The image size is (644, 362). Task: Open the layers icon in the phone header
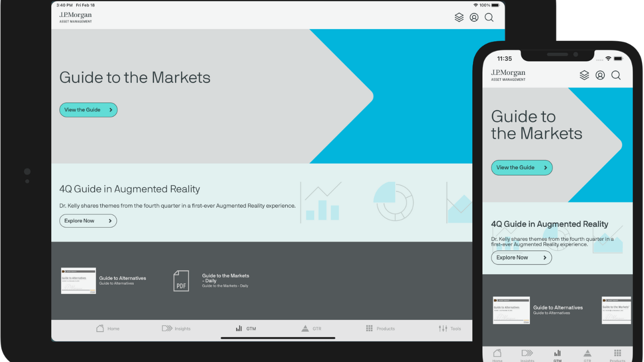(584, 75)
